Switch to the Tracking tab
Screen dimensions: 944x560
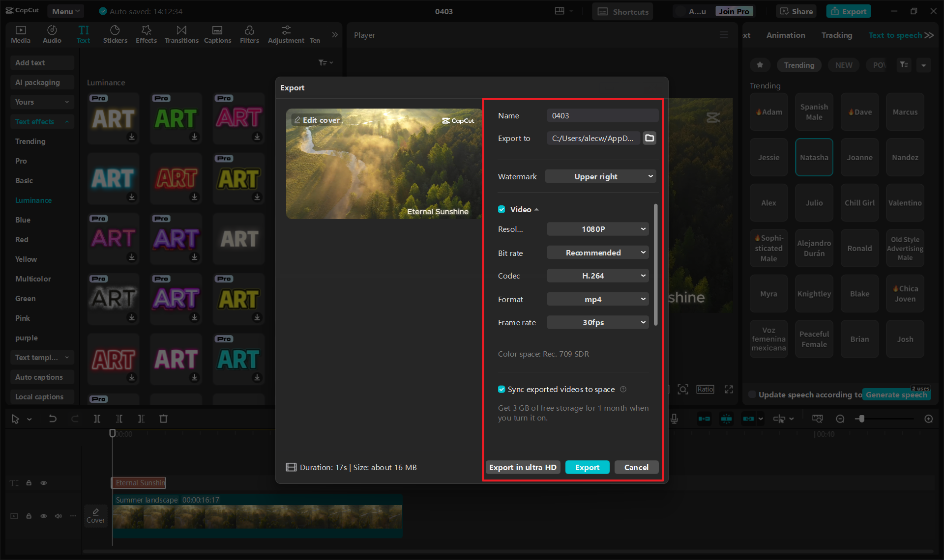pyautogui.click(x=836, y=35)
